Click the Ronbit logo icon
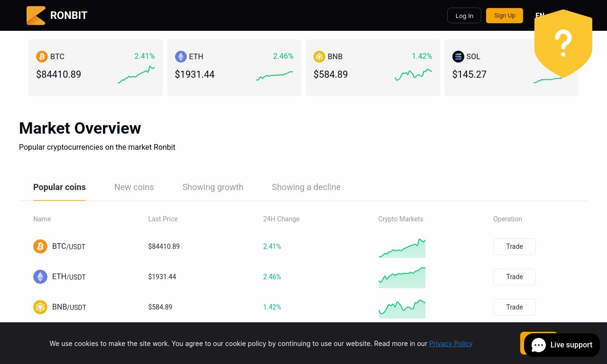The image size is (607, 364). pos(36,16)
